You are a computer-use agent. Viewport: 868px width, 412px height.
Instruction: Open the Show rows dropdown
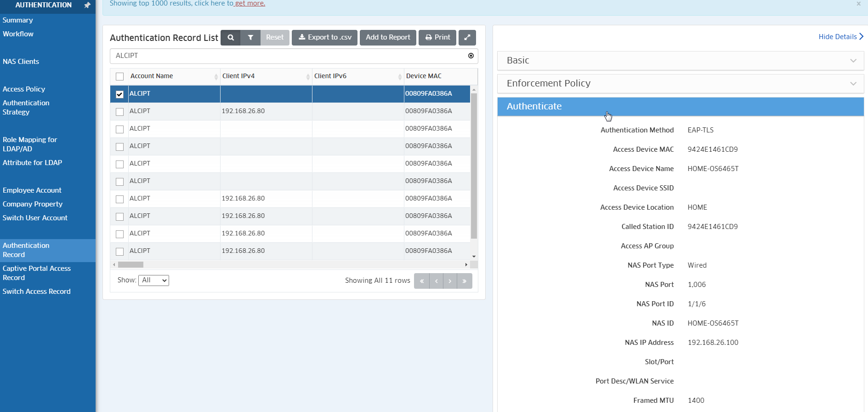click(153, 280)
